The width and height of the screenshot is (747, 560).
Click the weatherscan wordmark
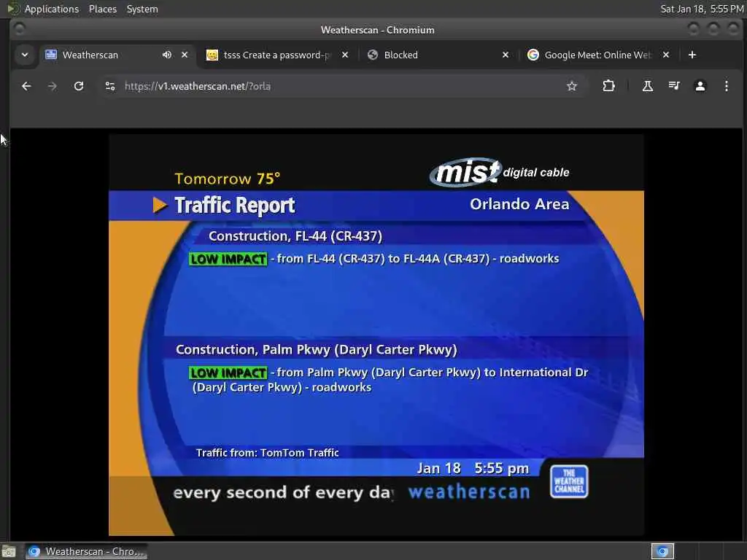pos(469,492)
